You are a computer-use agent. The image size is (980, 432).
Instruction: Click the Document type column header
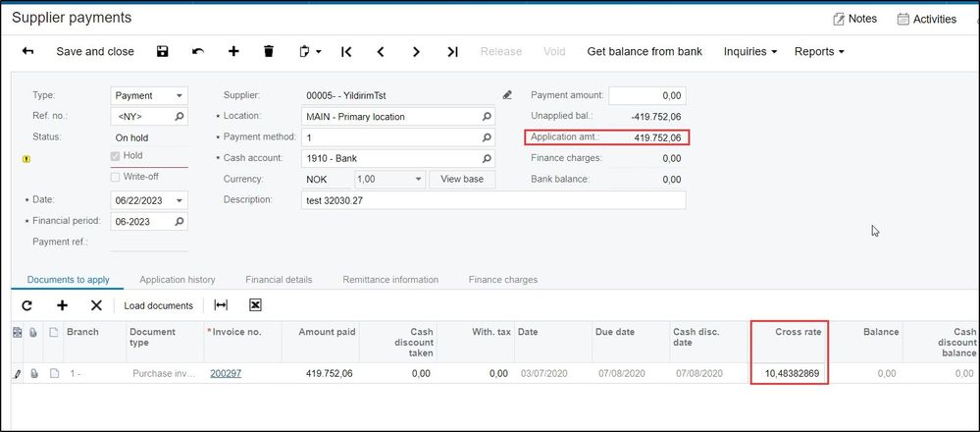coord(165,342)
